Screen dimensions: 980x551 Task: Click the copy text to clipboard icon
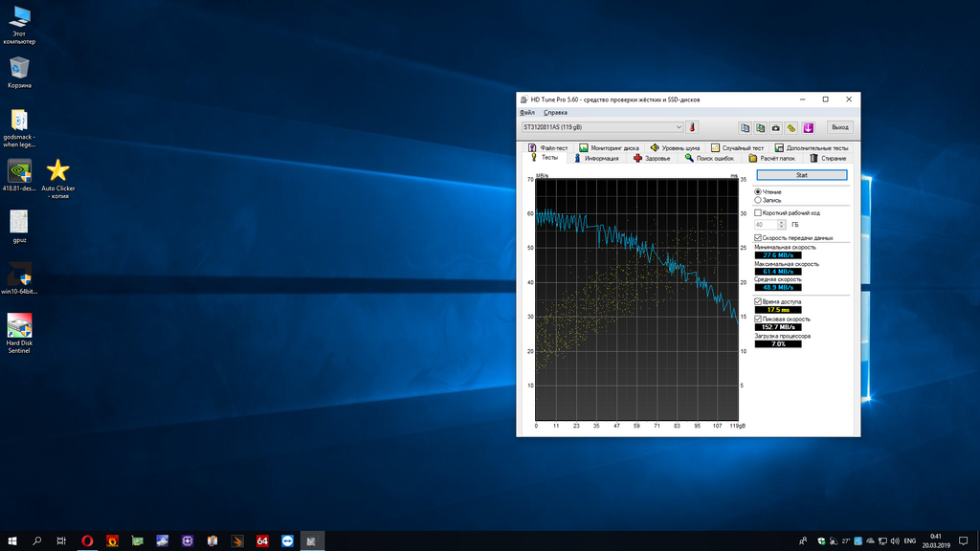tap(745, 127)
